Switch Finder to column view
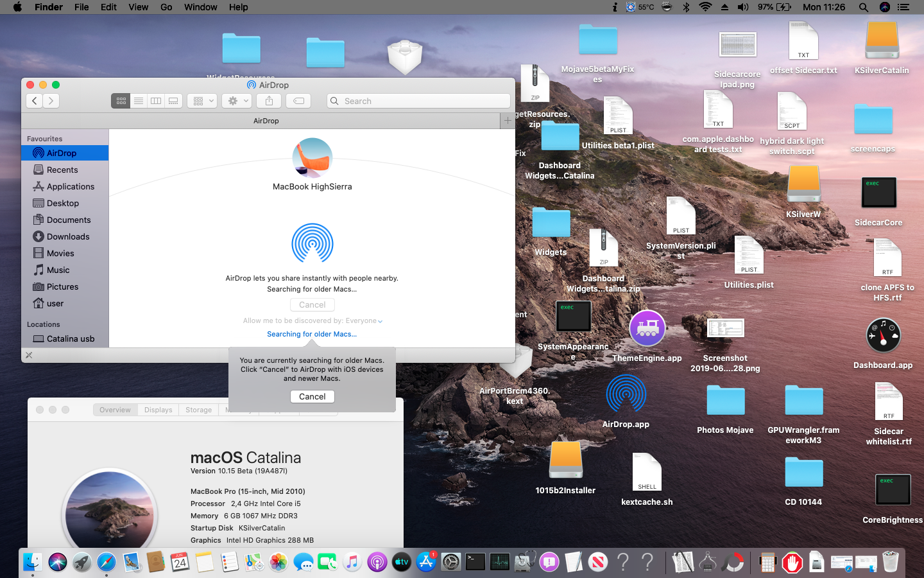The image size is (924, 578). click(155, 101)
